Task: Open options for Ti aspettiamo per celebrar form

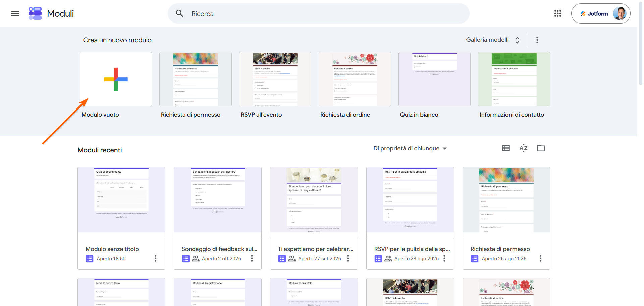Action: click(348, 258)
